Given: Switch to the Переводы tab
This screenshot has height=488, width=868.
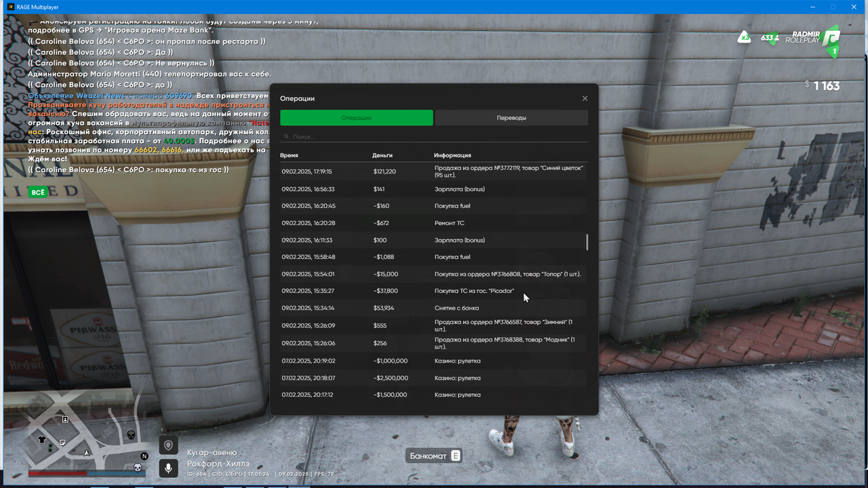Looking at the screenshot, I should pos(511,118).
